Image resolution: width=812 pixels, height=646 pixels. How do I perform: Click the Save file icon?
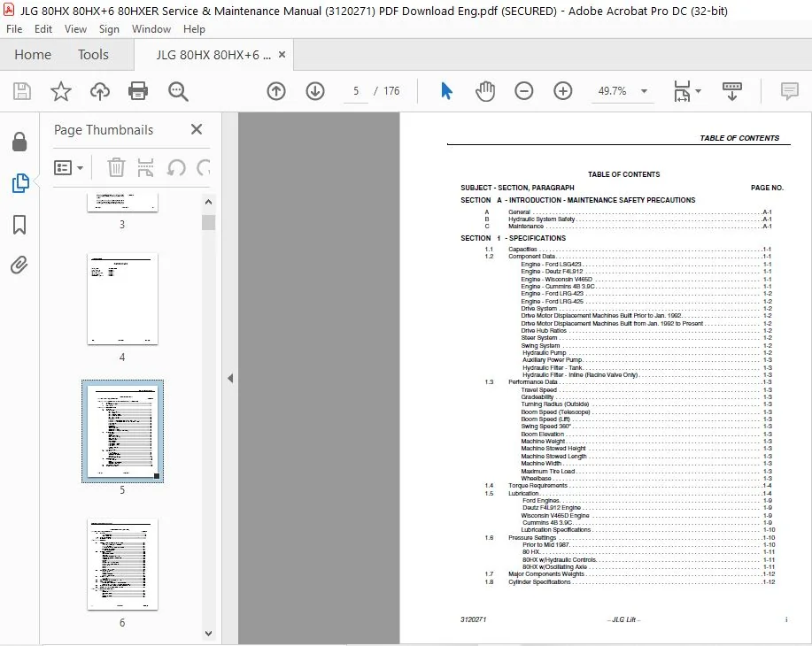pyautogui.click(x=22, y=91)
